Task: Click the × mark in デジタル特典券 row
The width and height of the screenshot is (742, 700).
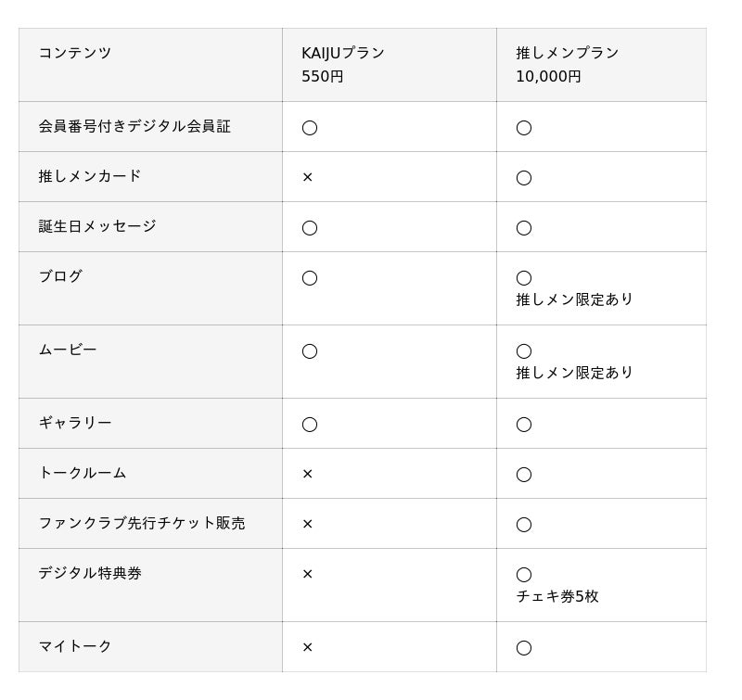Action: coord(307,574)
